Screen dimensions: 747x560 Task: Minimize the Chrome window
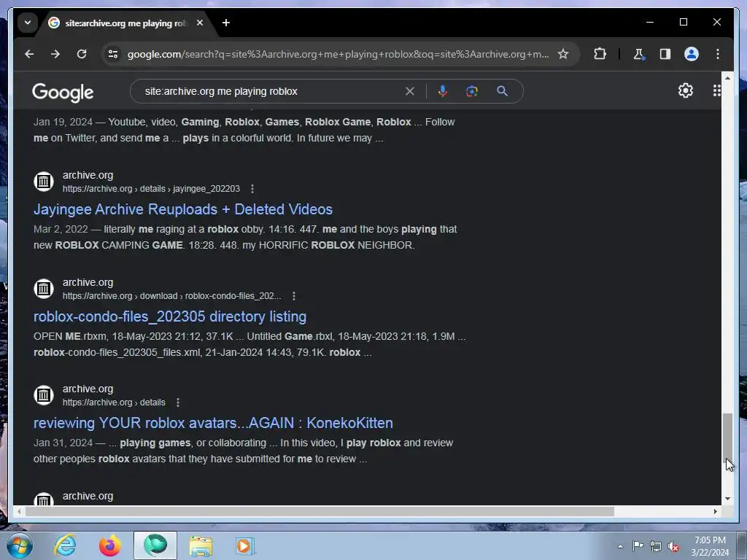click(x=649, y=22)
